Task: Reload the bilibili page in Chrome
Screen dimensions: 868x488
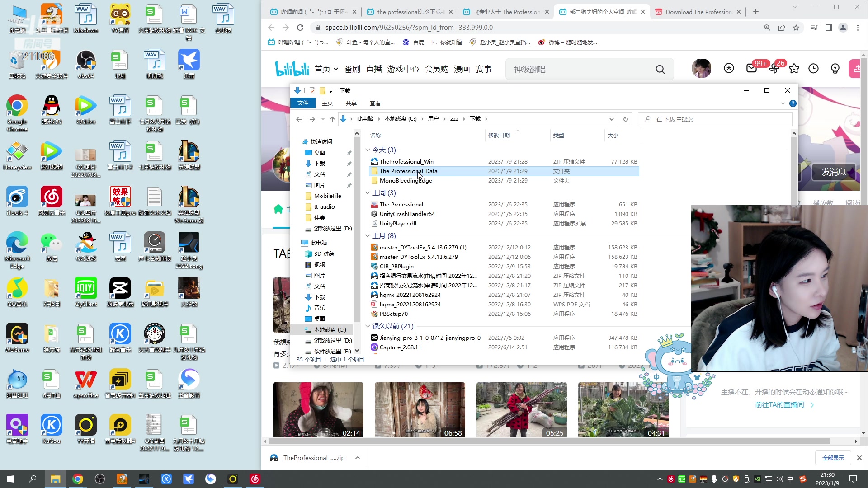Action: [x=300, y=28]
